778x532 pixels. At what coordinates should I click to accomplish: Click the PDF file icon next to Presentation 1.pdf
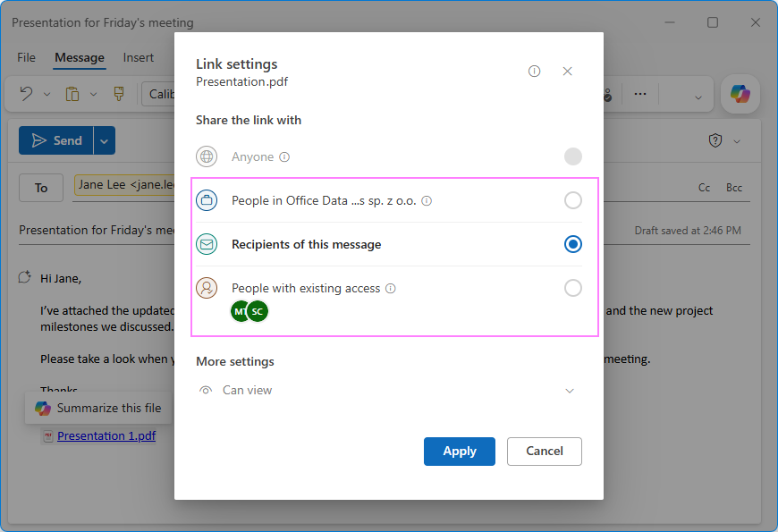48,436
